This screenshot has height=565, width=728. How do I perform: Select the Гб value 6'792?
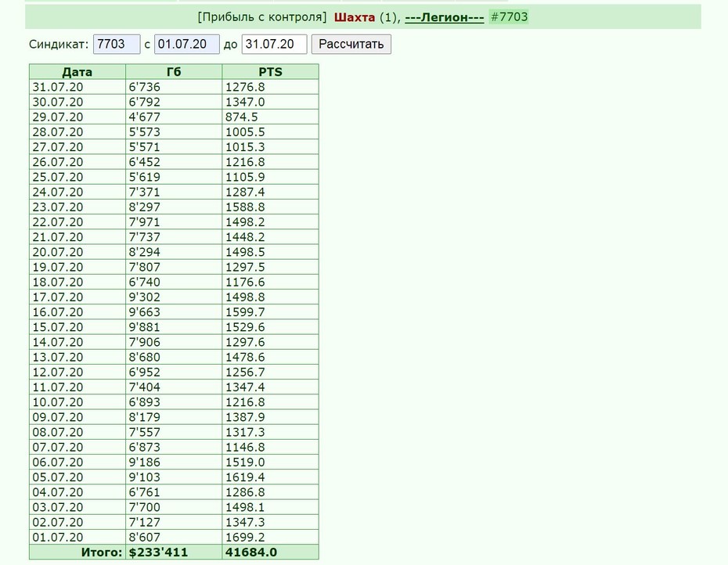[x=144, y=103]
